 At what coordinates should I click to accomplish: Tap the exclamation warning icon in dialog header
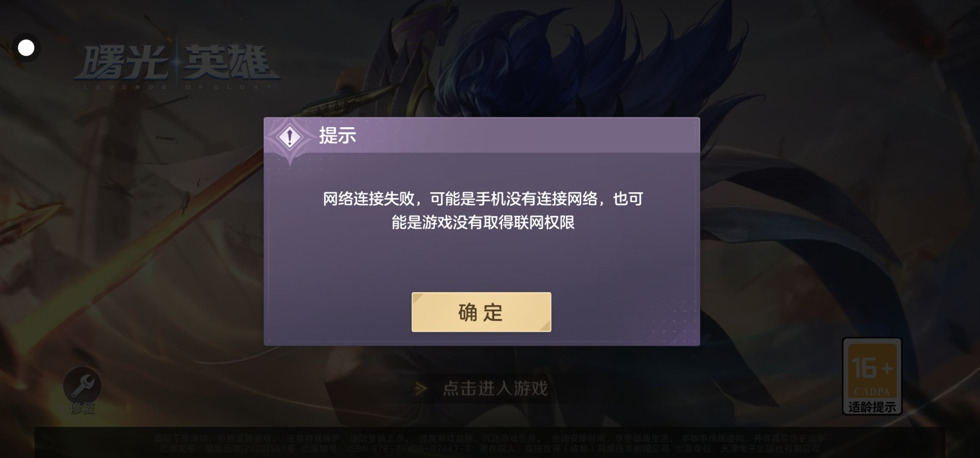coord(290,137)
